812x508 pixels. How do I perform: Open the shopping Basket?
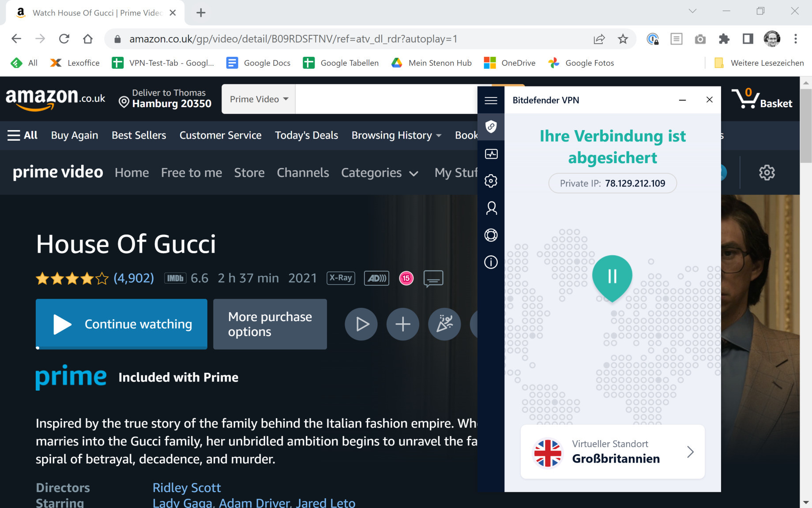(762, 98)
